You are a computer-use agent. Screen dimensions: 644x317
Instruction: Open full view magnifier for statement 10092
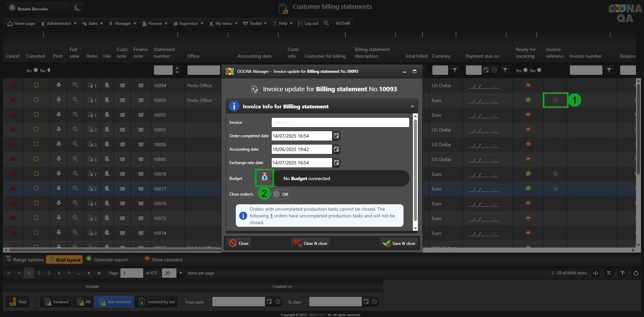pos(75,115)
